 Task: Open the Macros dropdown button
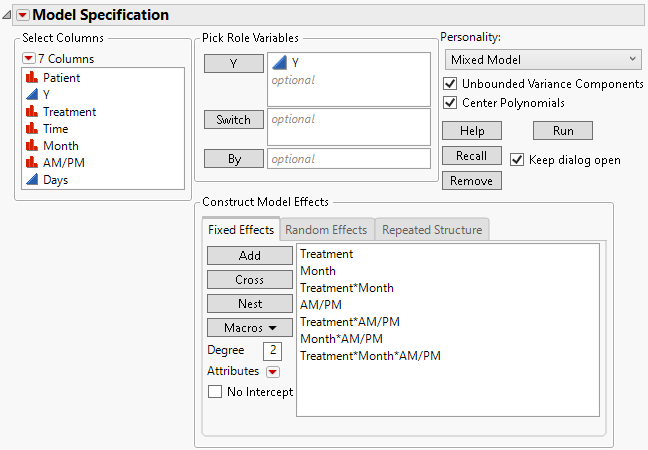coord(249,327)
